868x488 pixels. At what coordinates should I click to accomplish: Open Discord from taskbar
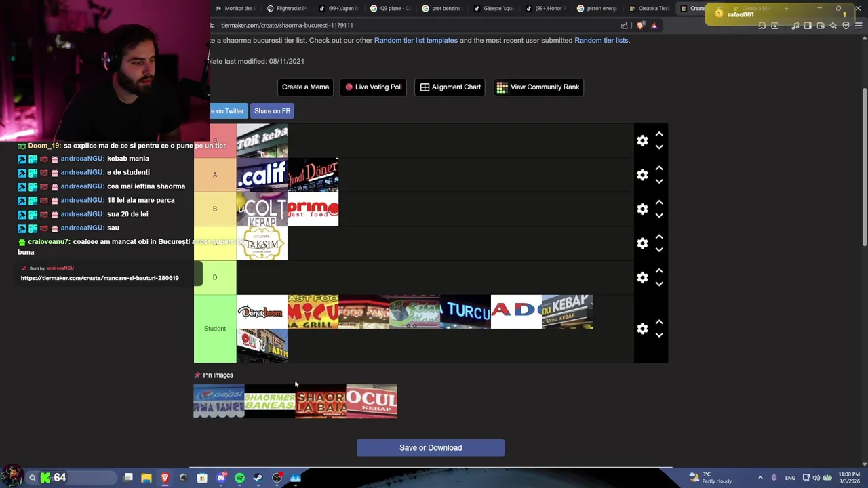pos(221,478)
